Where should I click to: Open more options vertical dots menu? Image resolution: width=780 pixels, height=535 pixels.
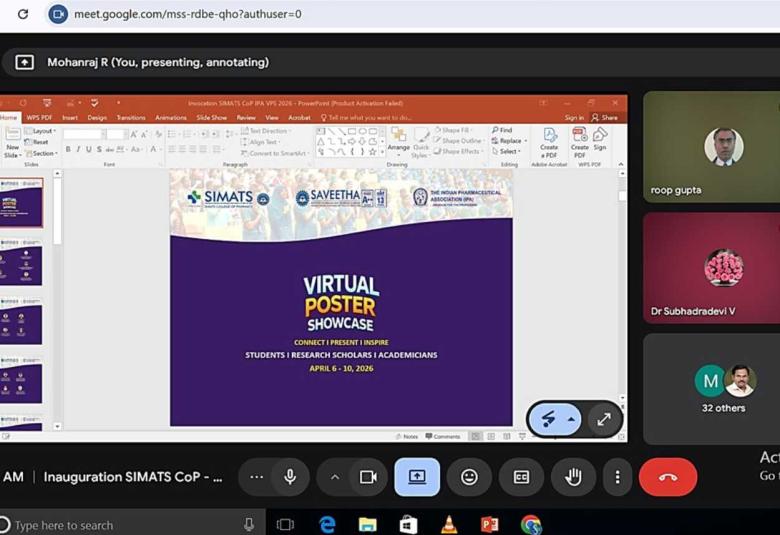tap(618, 477)
